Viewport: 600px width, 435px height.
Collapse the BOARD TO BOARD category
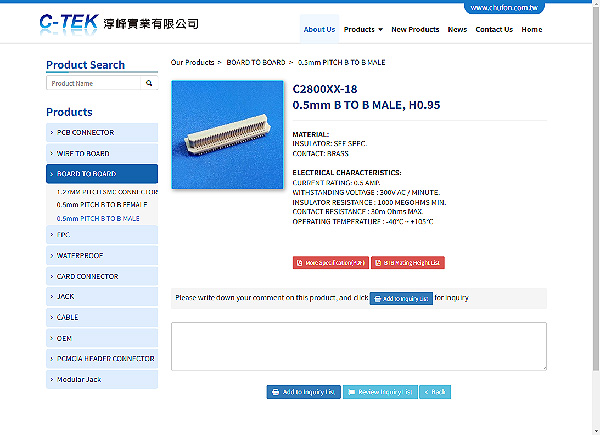pos(102,174)
